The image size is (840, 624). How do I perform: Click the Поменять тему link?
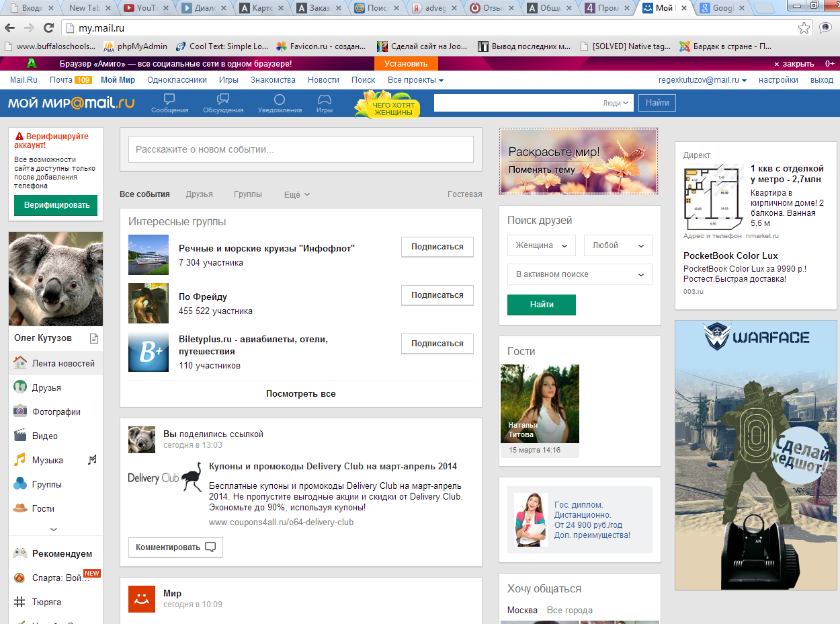542,169
